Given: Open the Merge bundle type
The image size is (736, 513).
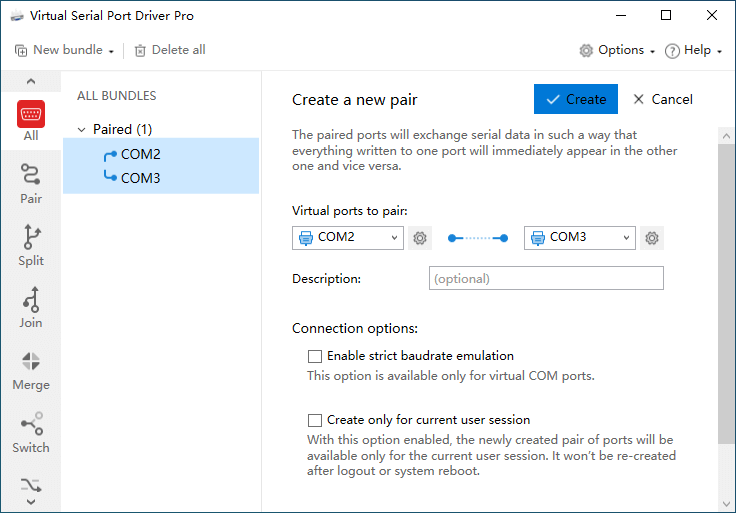Looking at the screenshot, I should click(31, 370).
